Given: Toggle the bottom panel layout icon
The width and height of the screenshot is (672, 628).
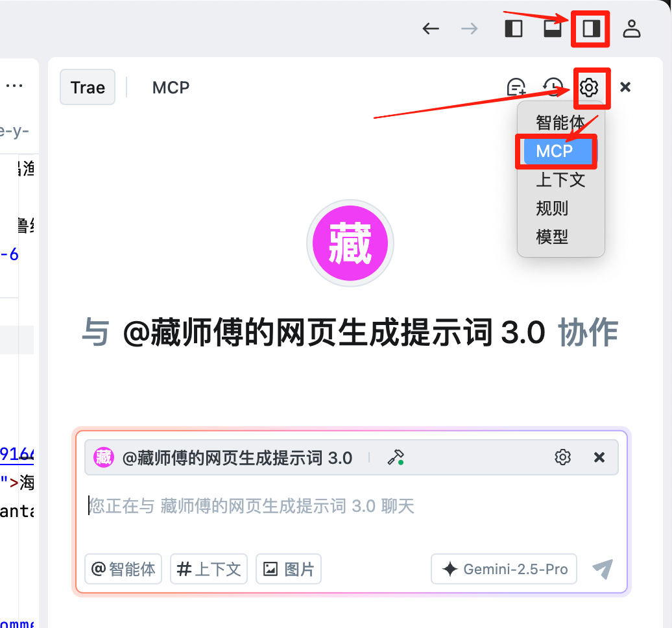Looking at the screenshot, I should tap(553, 29).
